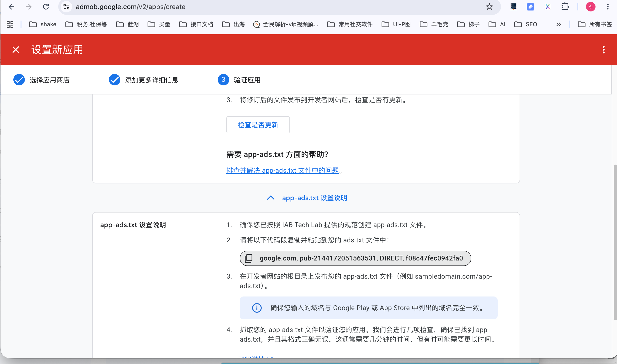Screen dimensions: 617x364
Task: Open the apps grid in bookmarks bar
Action: (10, 24)
